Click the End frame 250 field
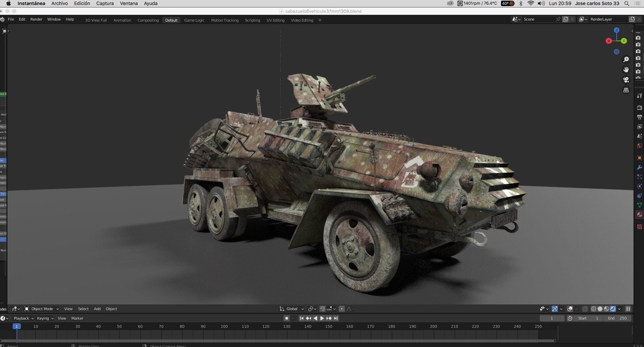The width and height of the screenshot is (644, 347). (618, 318)
